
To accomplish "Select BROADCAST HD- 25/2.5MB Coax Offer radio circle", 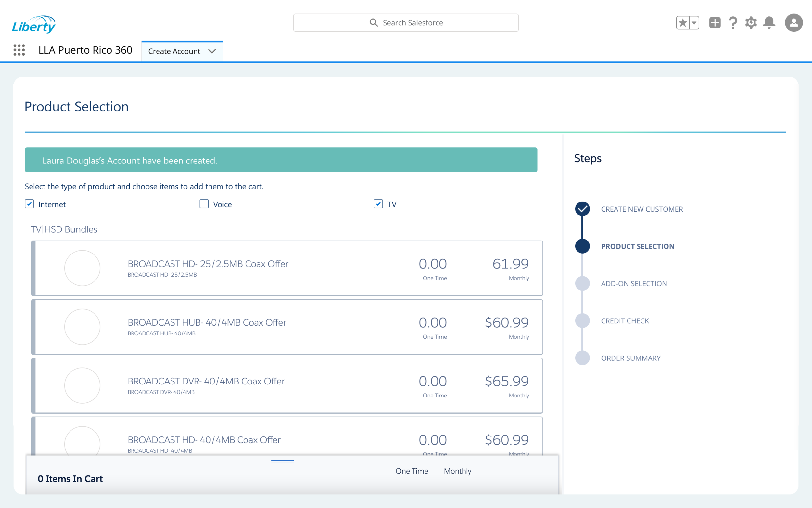I will pyautogui.click(x=82, y=268).
